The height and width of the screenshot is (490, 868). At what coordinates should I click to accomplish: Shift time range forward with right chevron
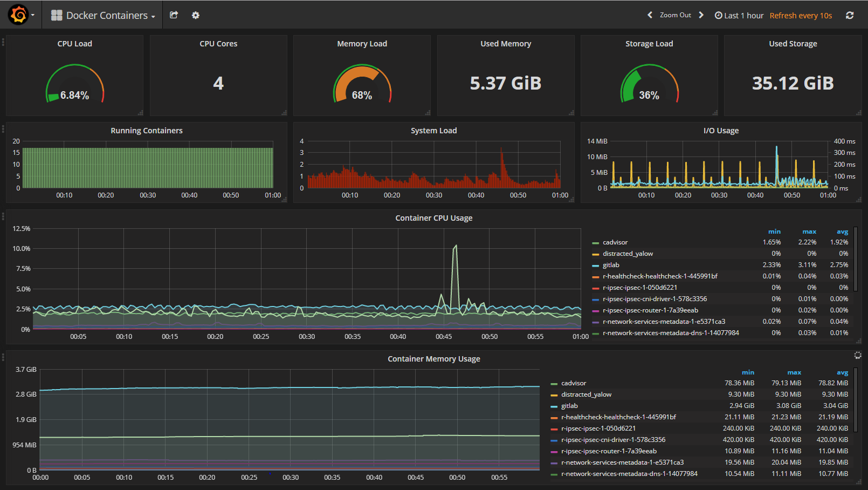coord(701,15)
